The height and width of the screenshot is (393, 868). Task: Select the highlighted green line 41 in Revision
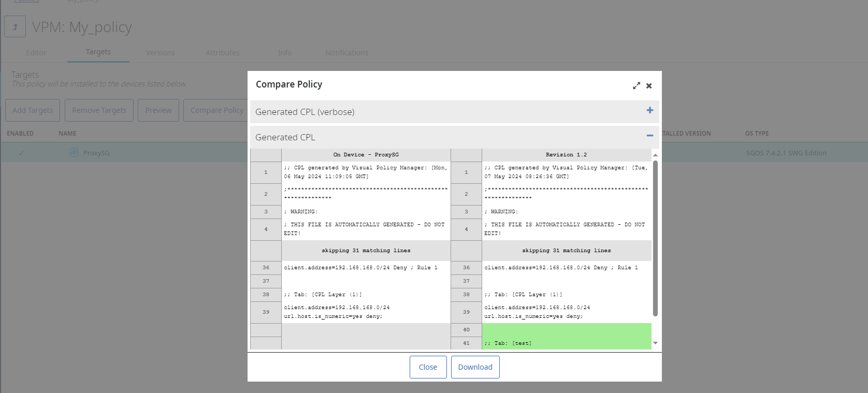pyautogui.click(x=566, y=343)
